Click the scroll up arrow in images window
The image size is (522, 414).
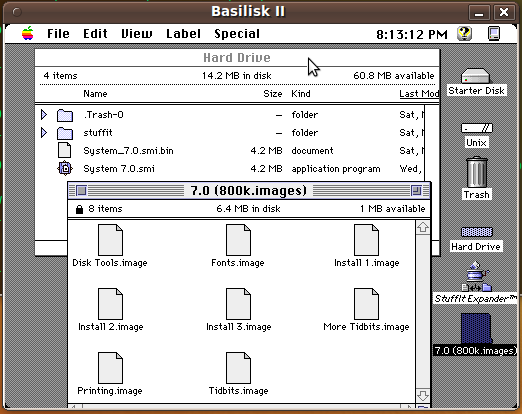(423, 227)
